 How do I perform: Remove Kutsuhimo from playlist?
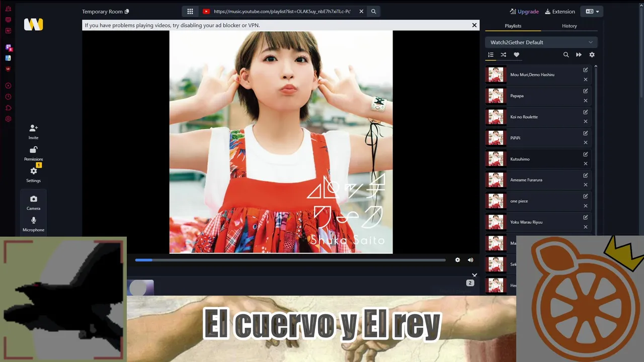coord(585,164)
